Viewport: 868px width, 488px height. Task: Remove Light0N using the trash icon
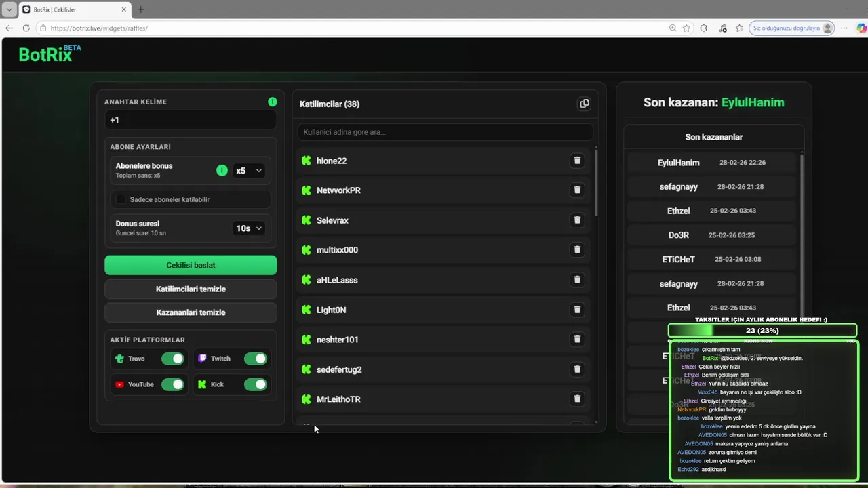coord(577,310)
